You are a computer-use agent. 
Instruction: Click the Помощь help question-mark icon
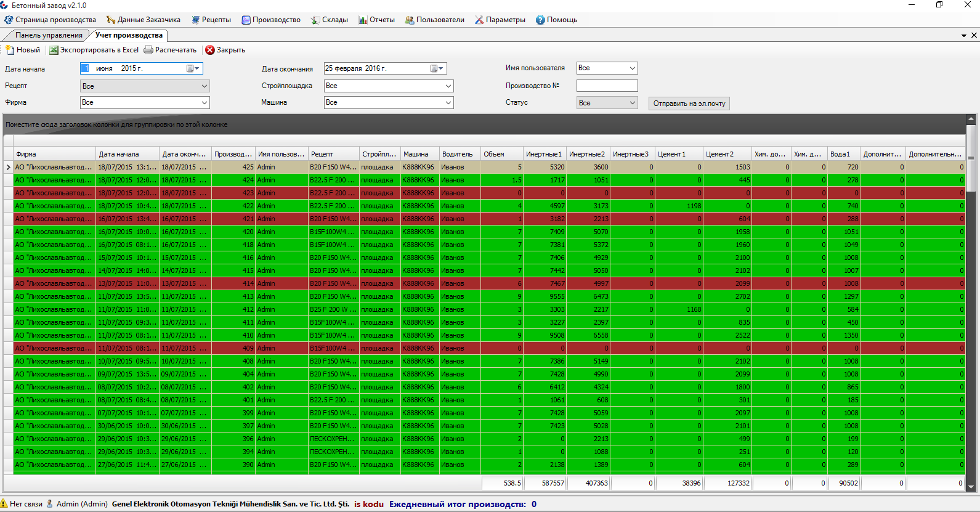(540, 20)
